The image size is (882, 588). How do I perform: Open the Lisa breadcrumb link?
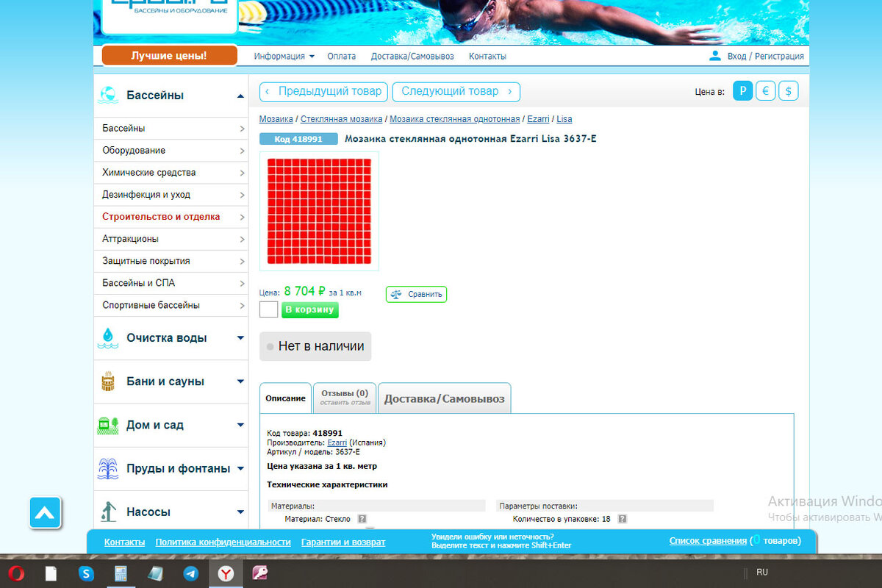pyautogui.click(x=564, y=119)
